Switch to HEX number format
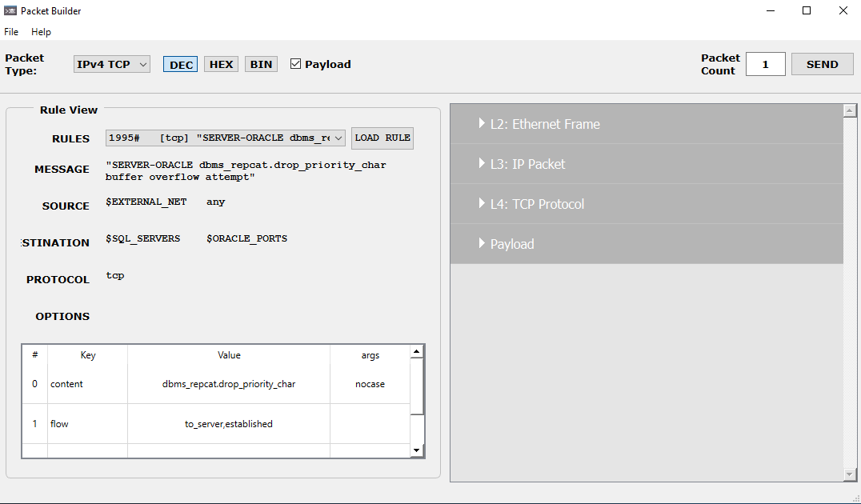The height and width of the screenshot is (504, 861). pyautogui.click(x=222, y=64)
